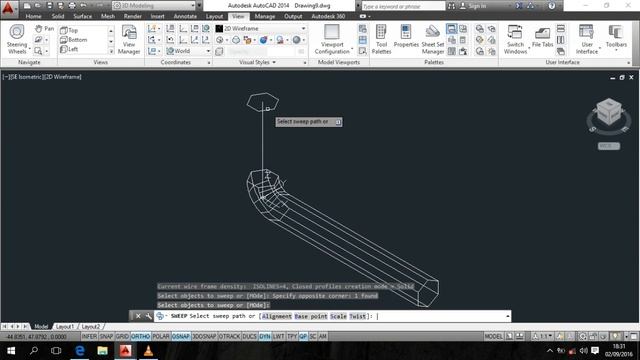
Task: Toggle GRID display in the status bar
Action: (x=122, y=336)
